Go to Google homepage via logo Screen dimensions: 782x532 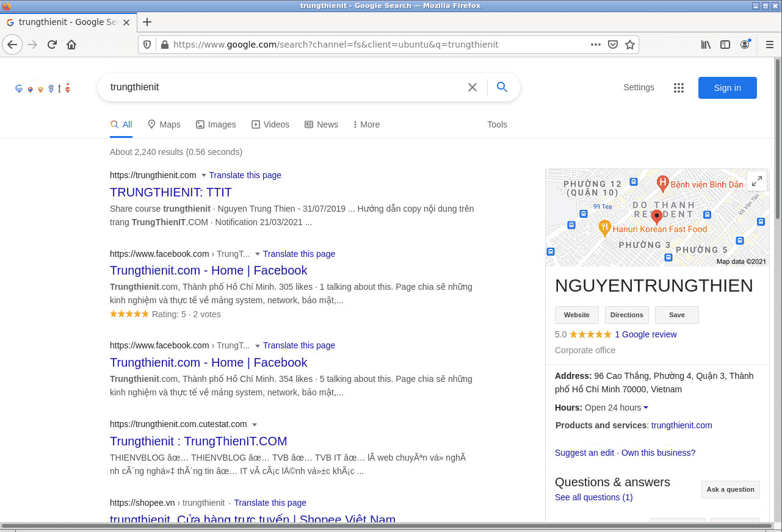43,88
